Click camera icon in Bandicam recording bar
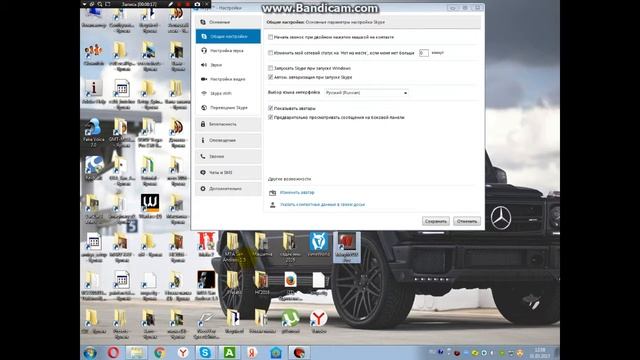This screenshot has width=640, height=360. pos(197,4)
